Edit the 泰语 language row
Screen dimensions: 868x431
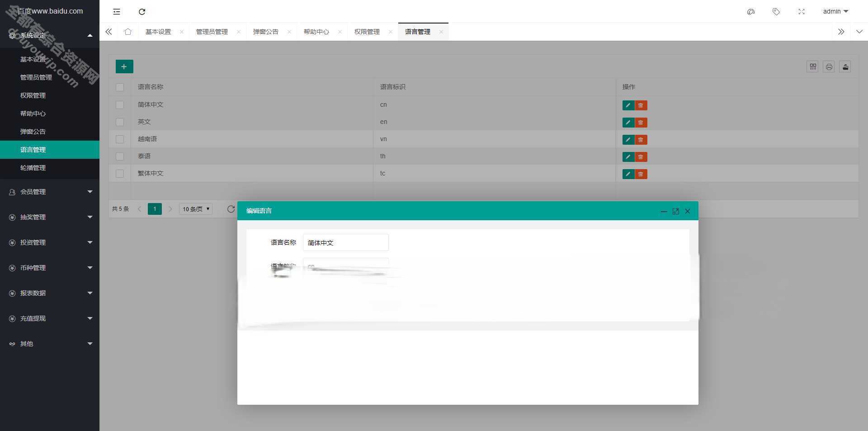point(628,157)
